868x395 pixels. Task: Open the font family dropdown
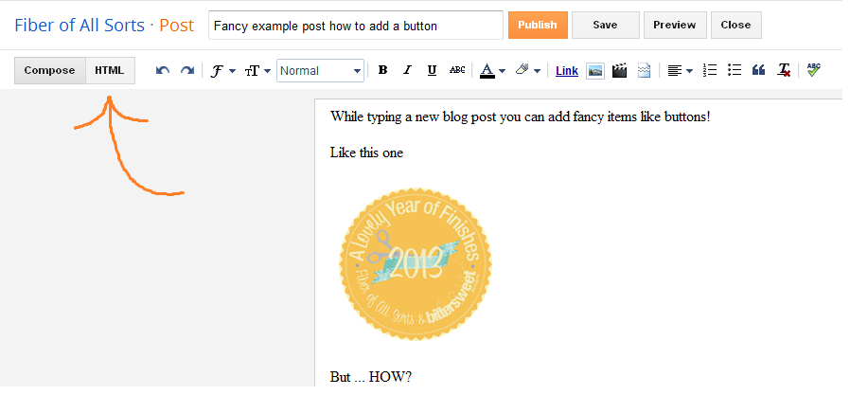[223, 71]
